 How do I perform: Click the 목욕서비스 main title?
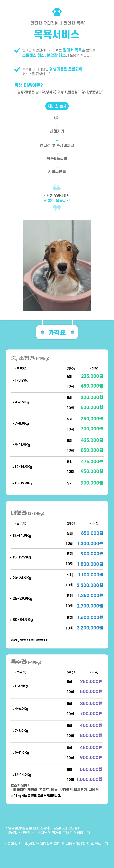point(57,34)
